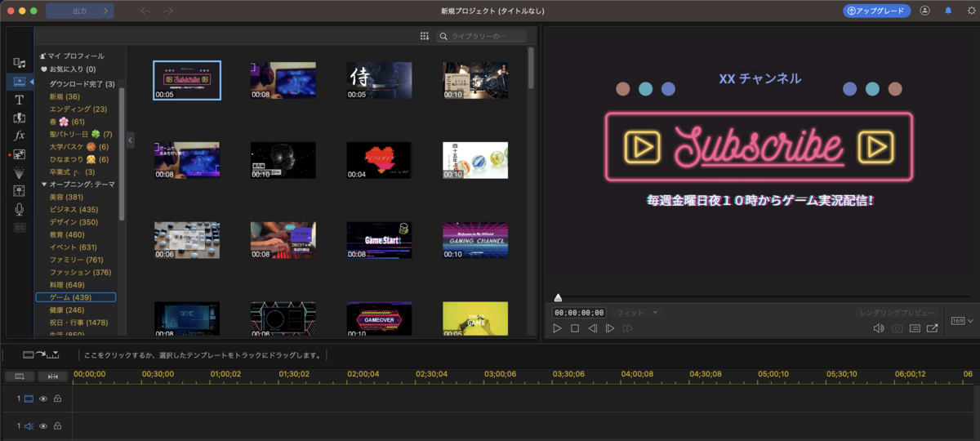Select the 侍 template thumbnail
The height and width of the screenshot is (441, 980).
[379, 80]
